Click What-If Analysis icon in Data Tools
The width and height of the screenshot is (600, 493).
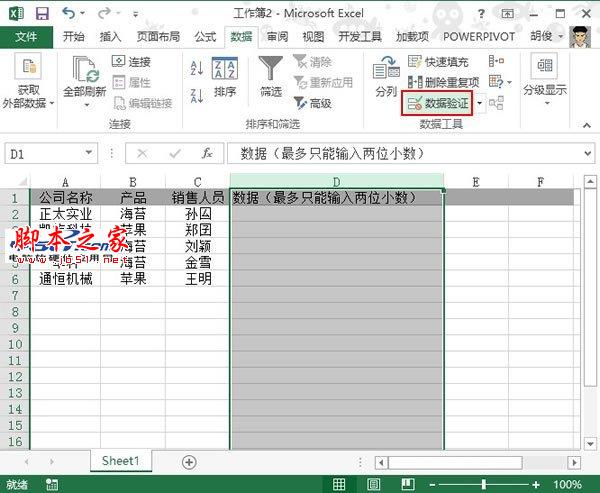pyautogui.click(x=496, y=82)
